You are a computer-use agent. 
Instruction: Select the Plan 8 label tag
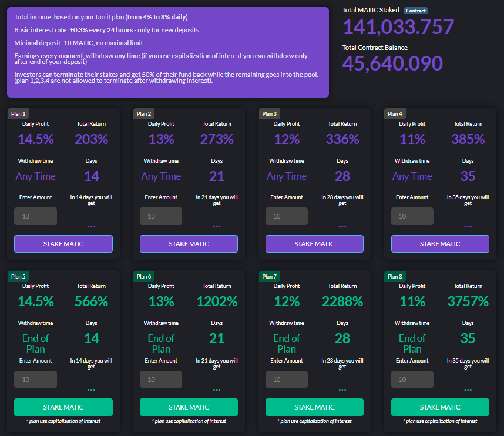click(x=395, y=277)
